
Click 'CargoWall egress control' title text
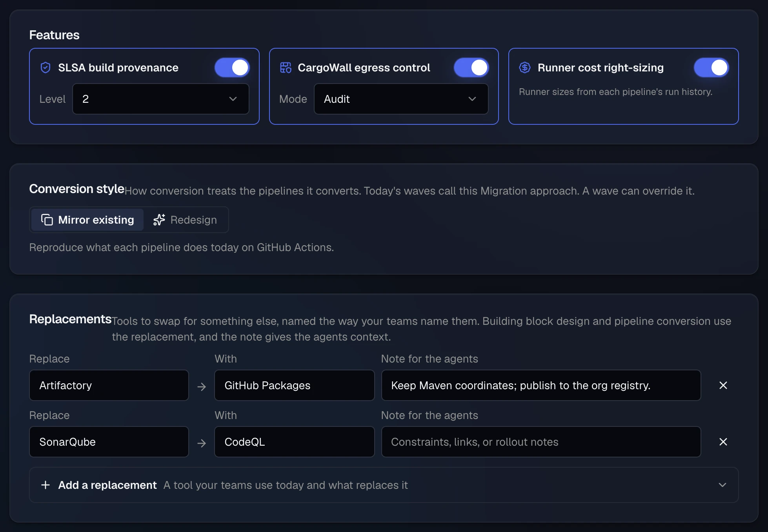coord(364,67)
